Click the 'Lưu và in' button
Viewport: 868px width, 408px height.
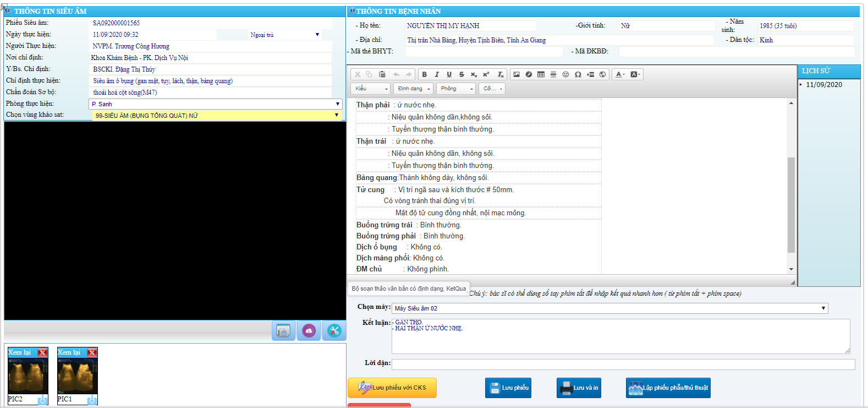(x=579, y=388)
